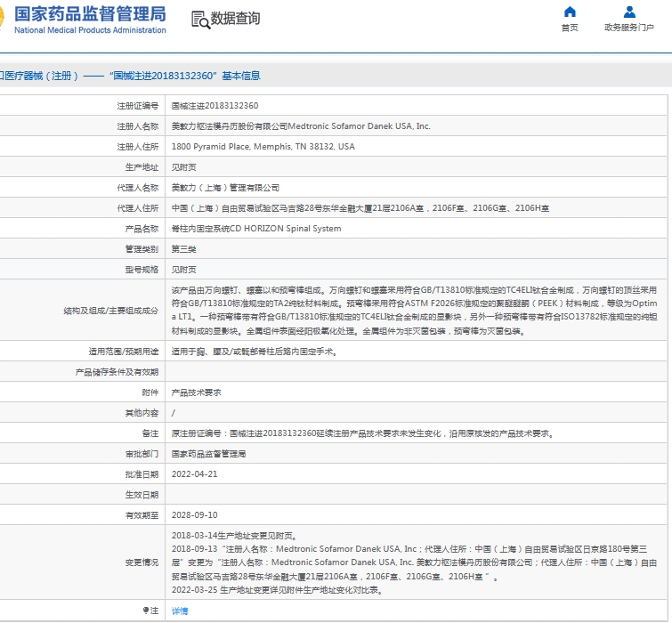
Task: Click change entry dated 2018-09-13
Action: [x=414, y=562]
